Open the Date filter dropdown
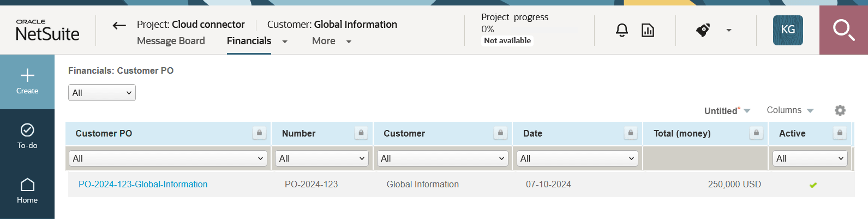This screenshot has height=219, width=868. [x=577, y=158]
